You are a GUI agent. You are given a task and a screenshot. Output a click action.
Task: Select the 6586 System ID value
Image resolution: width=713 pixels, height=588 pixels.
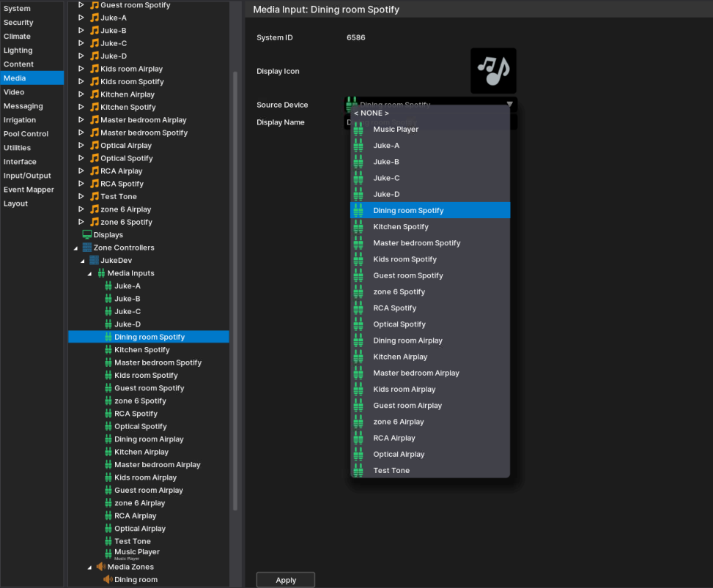355,38
